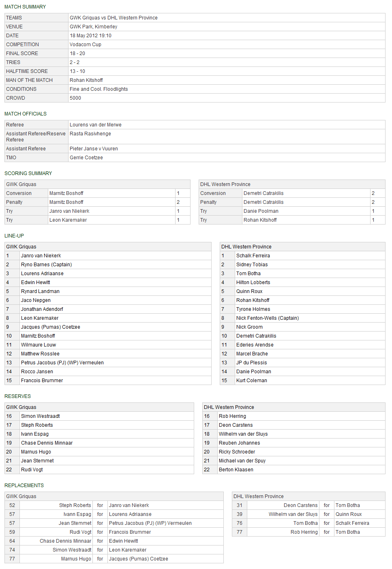
Task: Click the GWK Griquas scoring summary header
Action: point(21,184)
